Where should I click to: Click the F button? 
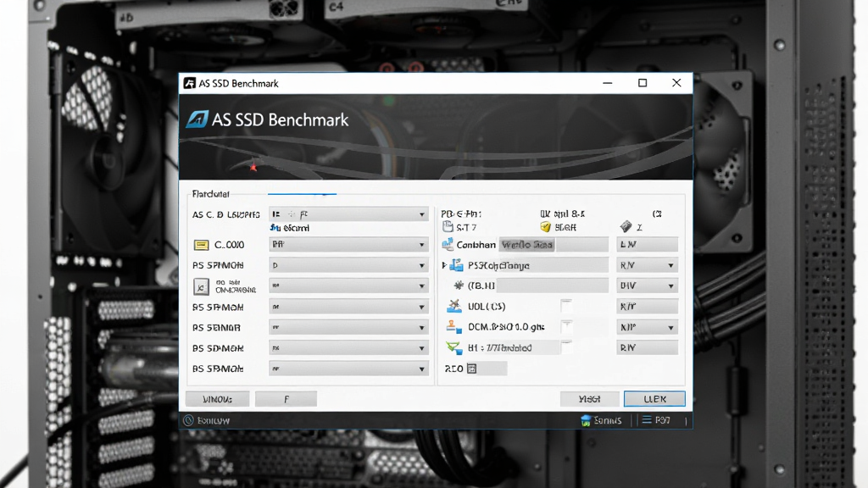point(287,399)
